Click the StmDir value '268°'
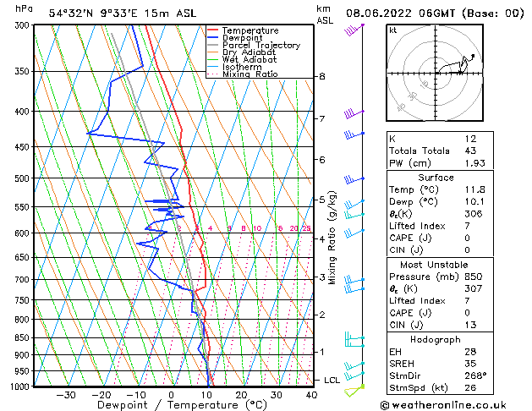Viewport: 532px width, 411px height. (x=475, y=376)
